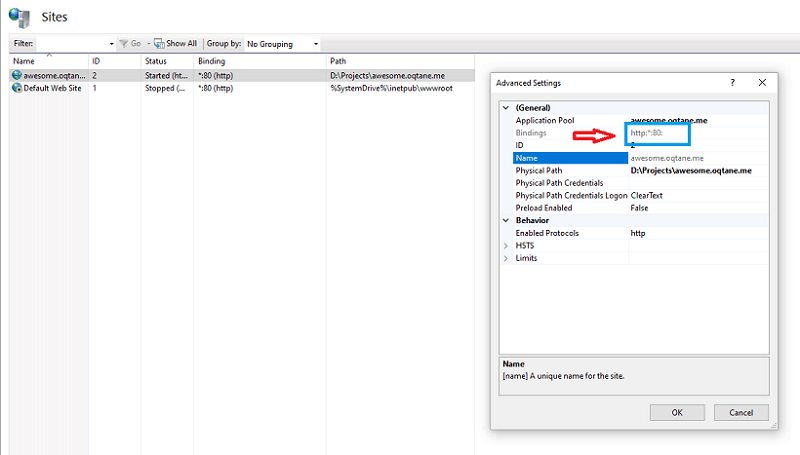800x455 pixels.
Task: Click the ClearText value
Action: pyautogui.click(x=646, y=195)
